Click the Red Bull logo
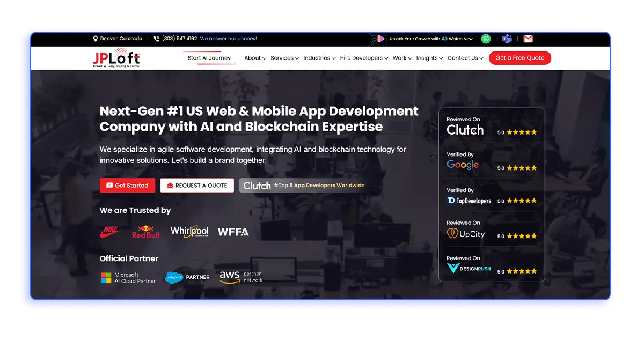The height and width of the screenshot is (362, 644). 145,232
